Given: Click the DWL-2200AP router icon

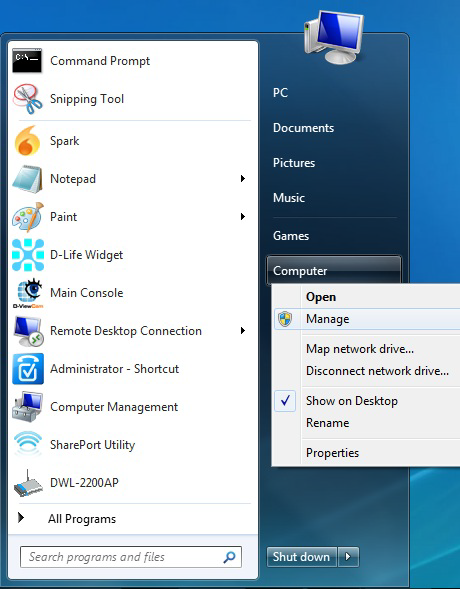Looking at the screenshot, I should (28, 483).
